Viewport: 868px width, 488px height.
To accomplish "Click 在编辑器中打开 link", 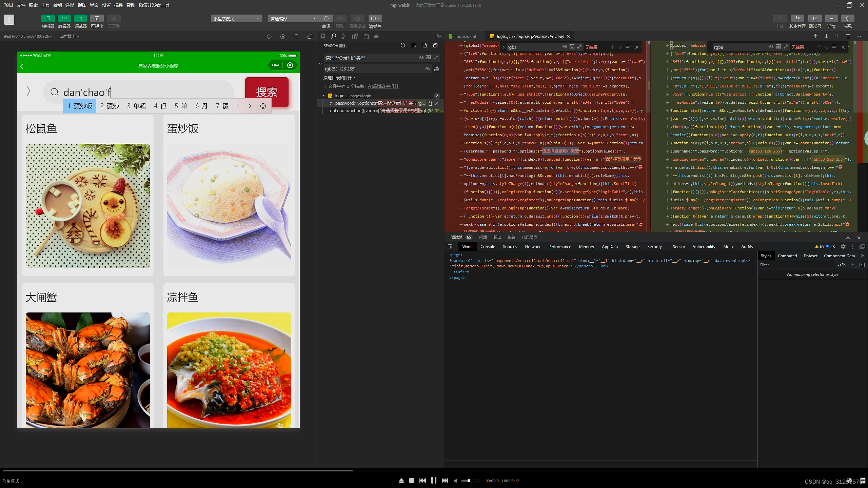I will [383, 86].
